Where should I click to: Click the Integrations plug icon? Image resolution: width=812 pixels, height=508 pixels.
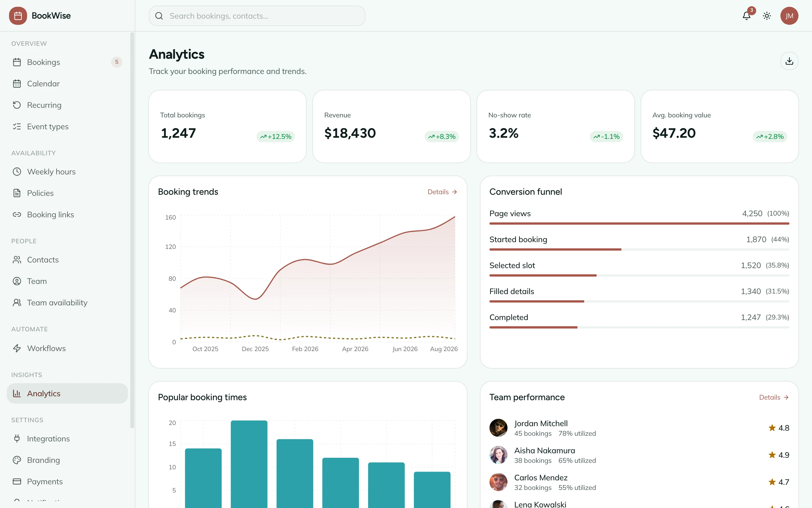[x=17, y=439]
